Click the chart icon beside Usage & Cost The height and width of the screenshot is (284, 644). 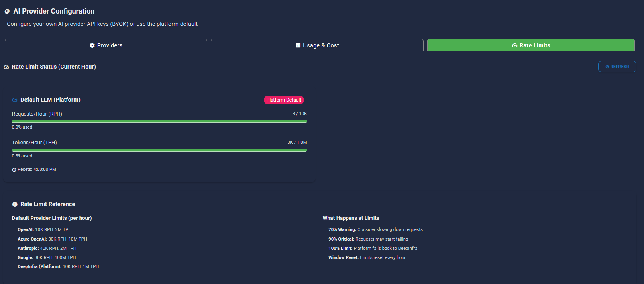[x=298, y=45]
